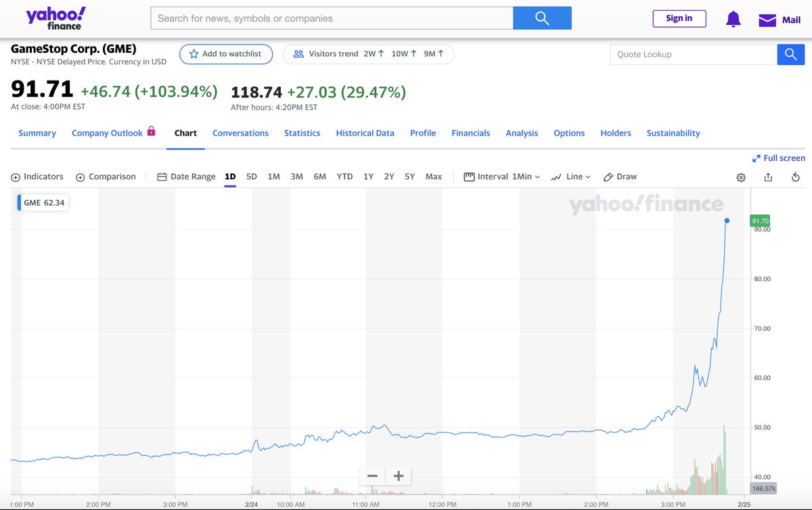Open the notifications bell
Image resolution: width=812 pixels, height=510 pixels.
tap(733, 19)
